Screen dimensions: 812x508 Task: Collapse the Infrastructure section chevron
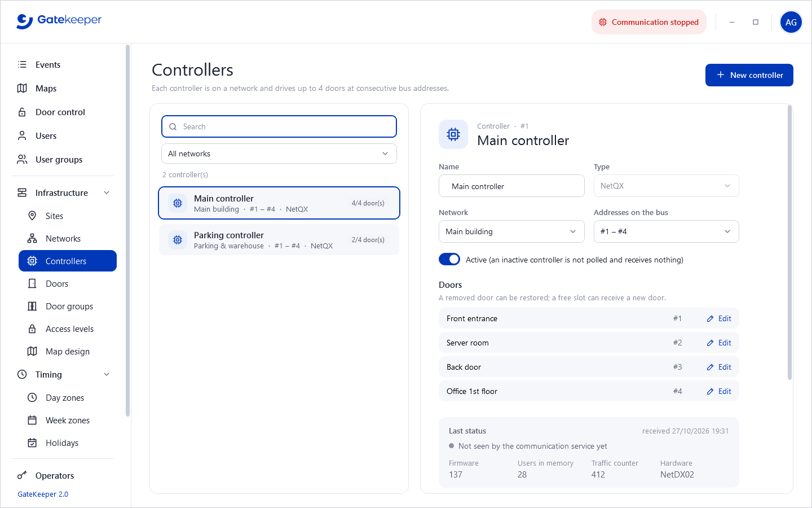coord(107,192)
